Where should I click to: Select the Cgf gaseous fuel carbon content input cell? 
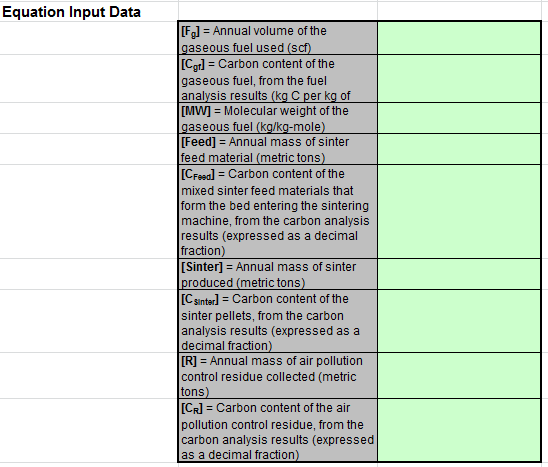[459, 79]
